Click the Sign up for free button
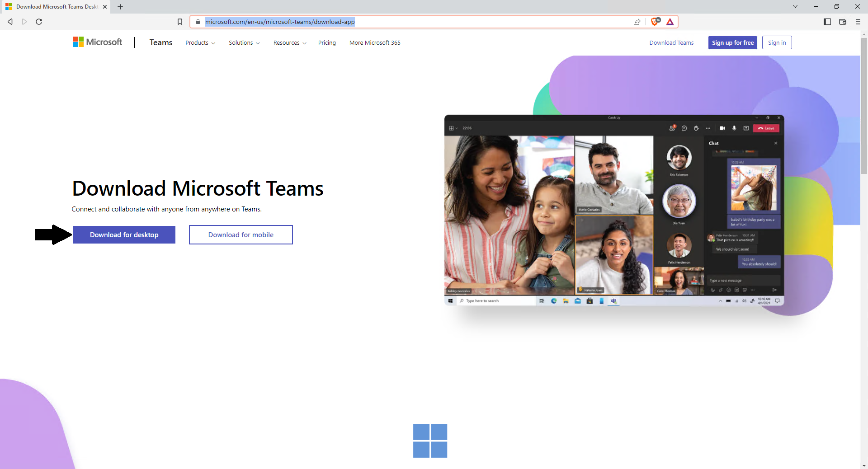Viewport: 868px width, 469px height. (733, 42)
